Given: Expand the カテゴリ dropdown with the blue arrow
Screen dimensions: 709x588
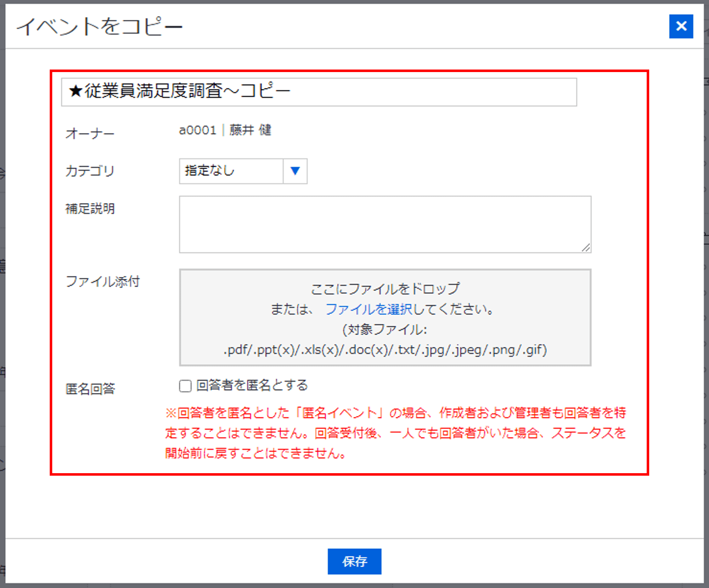Looking at the screenshot, I should point(295,171).
